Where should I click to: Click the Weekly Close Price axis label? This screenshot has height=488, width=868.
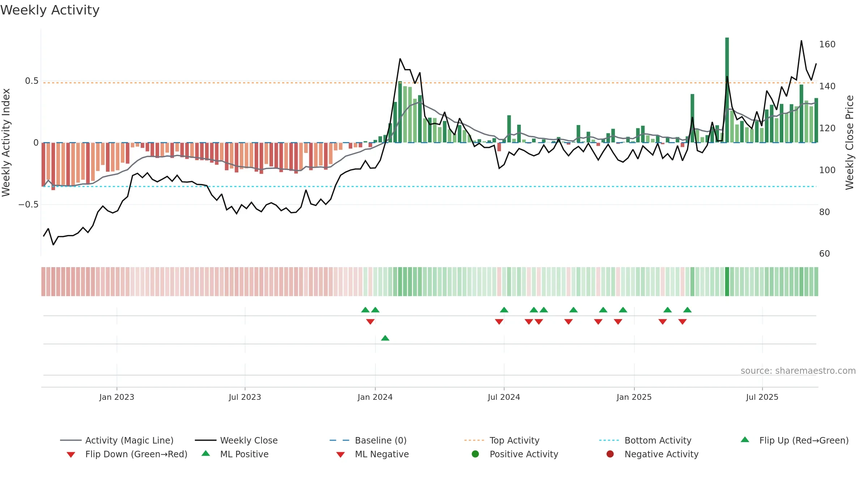tap(850, 142)
